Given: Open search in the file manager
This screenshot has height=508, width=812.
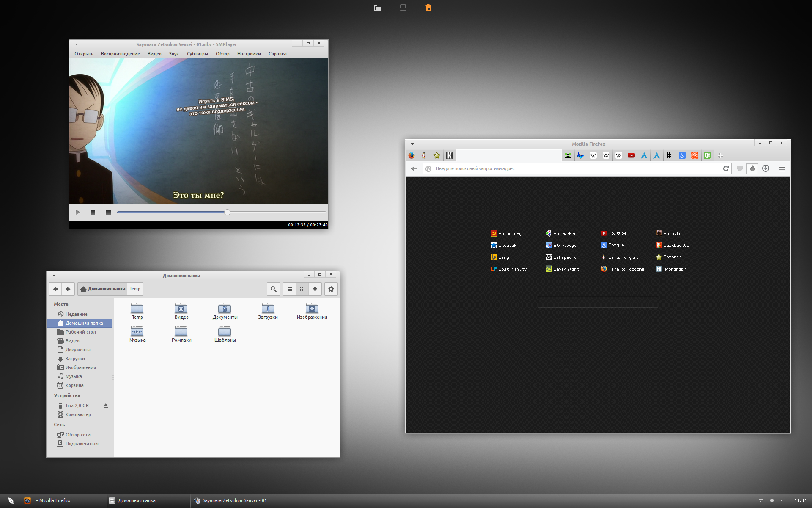Looking at the screenshot, I should pos(274,289).
